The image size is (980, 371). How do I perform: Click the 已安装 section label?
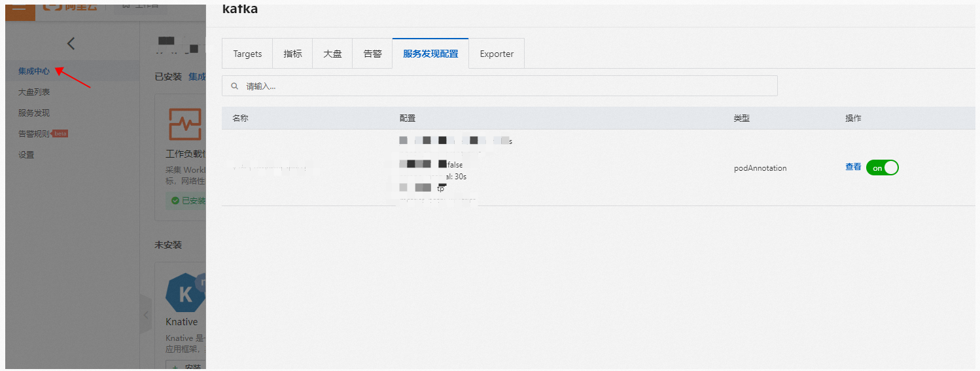click(x=168, y=77)
